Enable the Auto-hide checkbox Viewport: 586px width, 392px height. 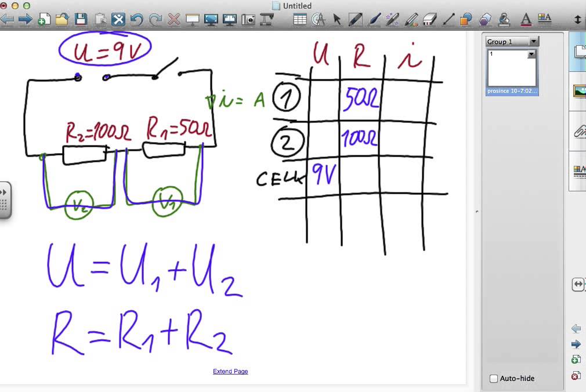tap(494, 379)
